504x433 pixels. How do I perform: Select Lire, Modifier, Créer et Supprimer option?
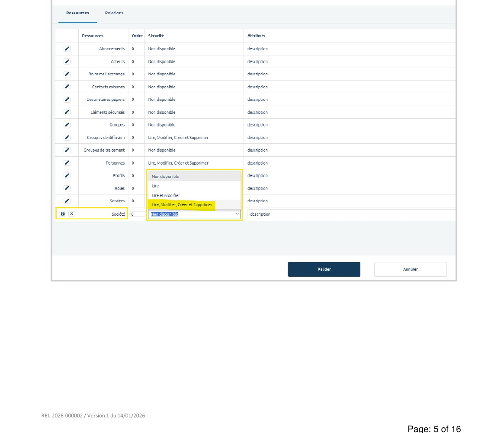pyautogui.click(x=182, y=205)
